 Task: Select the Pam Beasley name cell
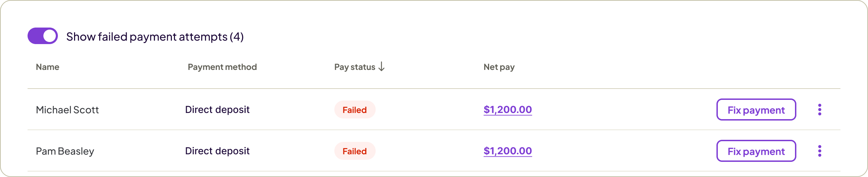(65, 151)
